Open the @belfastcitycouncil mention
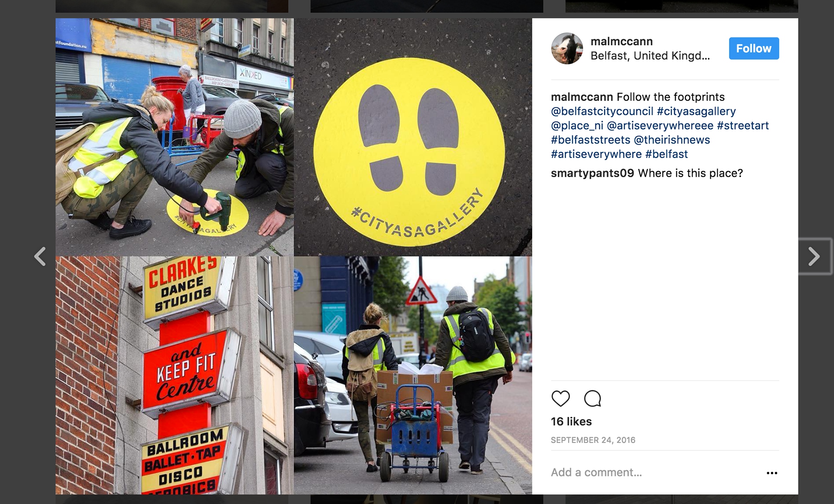The width and height of the screenshot is (834, 504). (602, 111)
